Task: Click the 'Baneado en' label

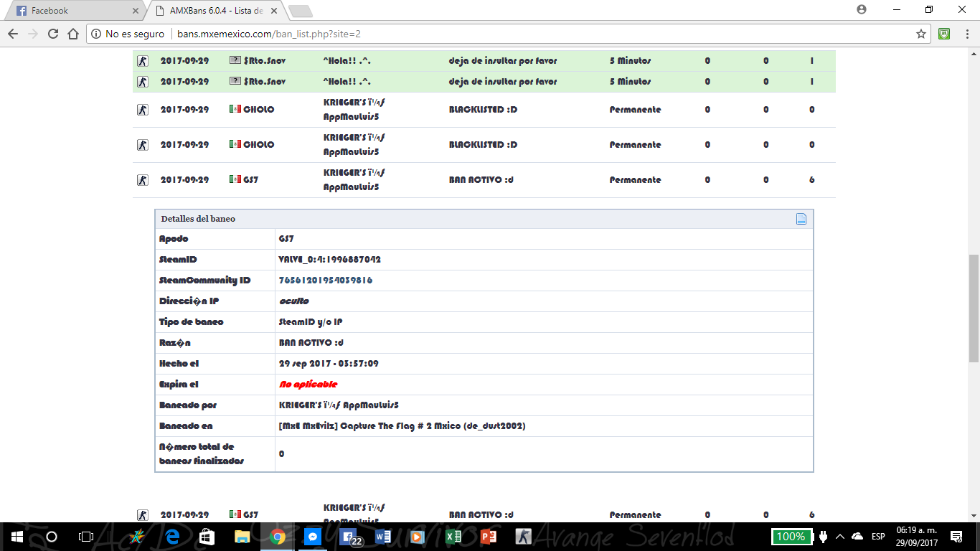Action: point(186,426)
